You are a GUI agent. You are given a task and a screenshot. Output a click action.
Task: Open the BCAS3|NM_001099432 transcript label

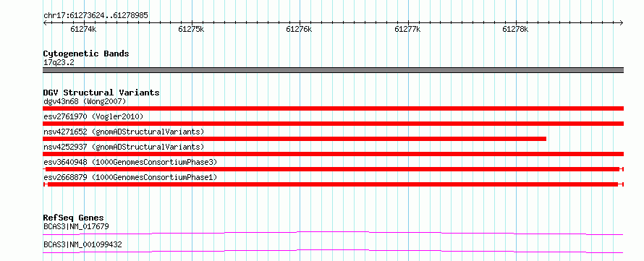82,244
